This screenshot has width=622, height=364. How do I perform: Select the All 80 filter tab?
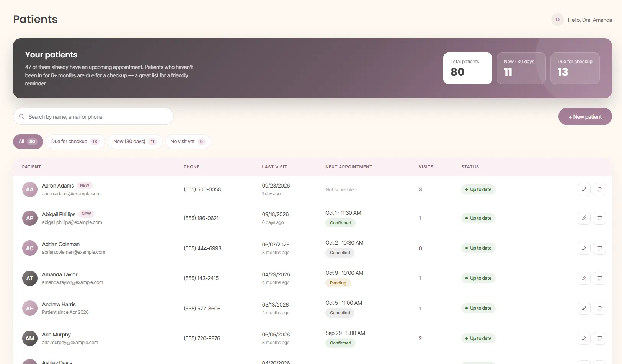[x=28, y=142]
